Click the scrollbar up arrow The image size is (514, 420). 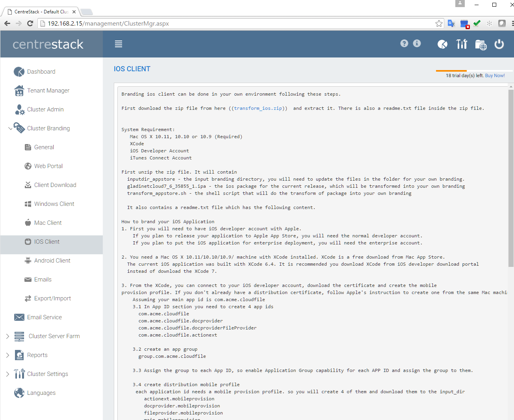[x=511, y=86]
